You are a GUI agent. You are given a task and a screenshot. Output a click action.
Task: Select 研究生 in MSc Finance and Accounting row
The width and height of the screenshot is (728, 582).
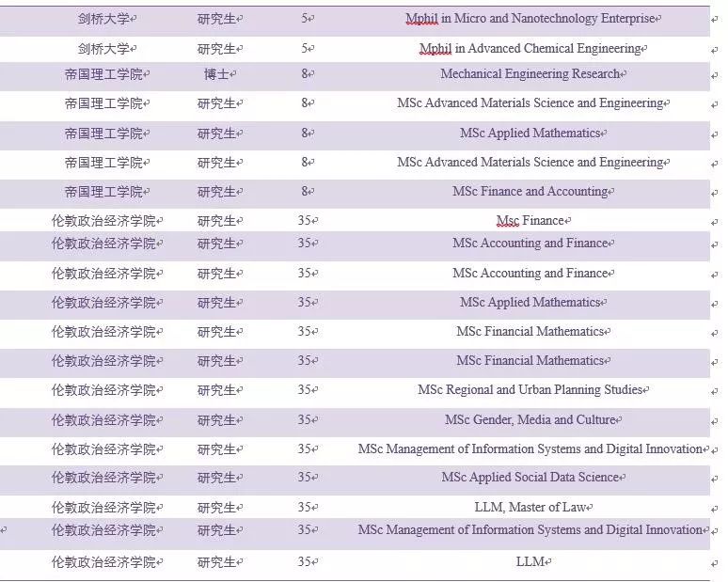pos(217,192)
